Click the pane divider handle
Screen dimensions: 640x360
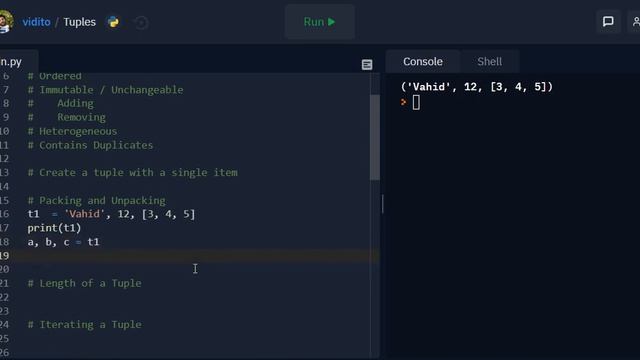(382, 204)
